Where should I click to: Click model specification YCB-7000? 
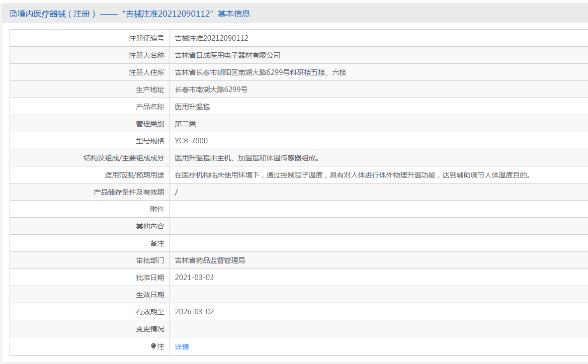tap(191, 141)
